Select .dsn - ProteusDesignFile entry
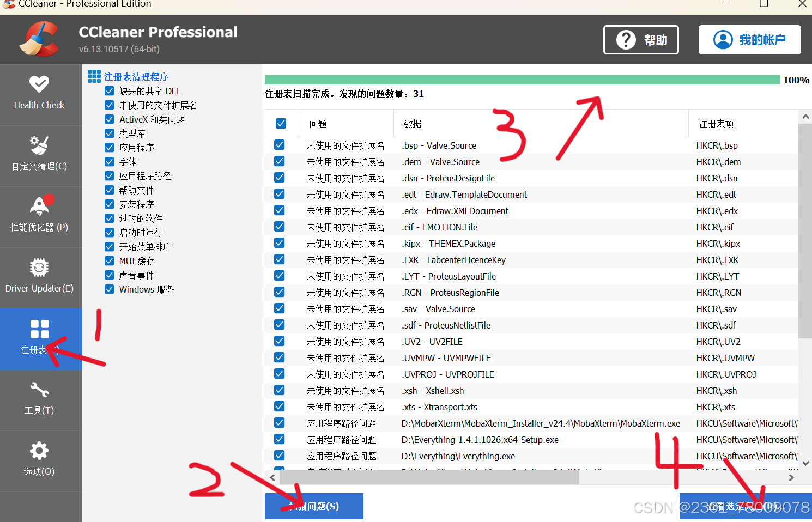The width and height of the screenshot is (812, 522). click(448, 178)
